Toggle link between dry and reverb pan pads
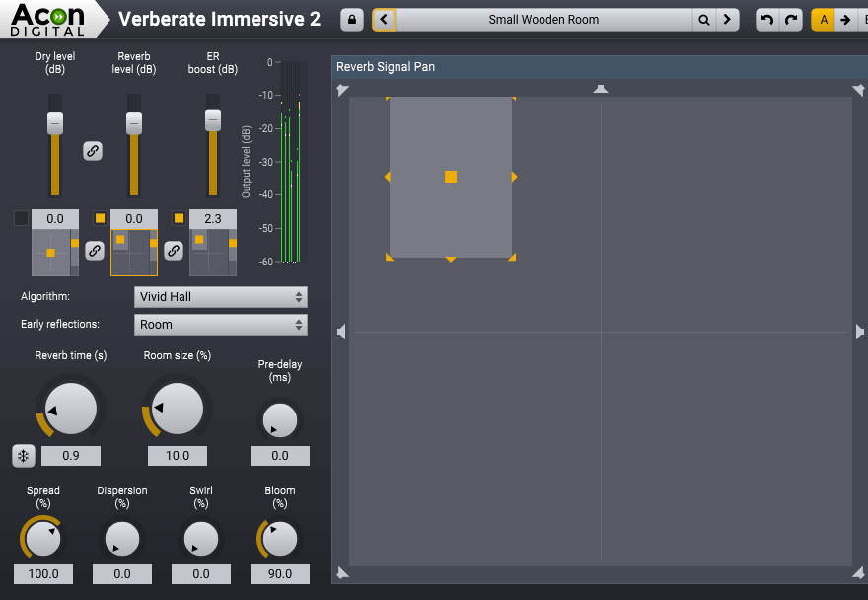This screenshot has width=868, height=600. 95,251
